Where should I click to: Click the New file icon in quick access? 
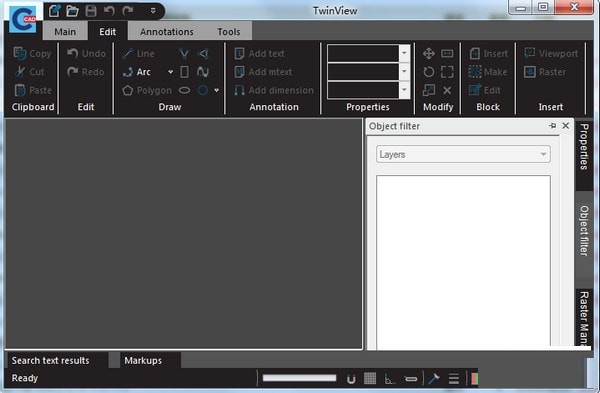pyautogui.click(x=54, y=11)
